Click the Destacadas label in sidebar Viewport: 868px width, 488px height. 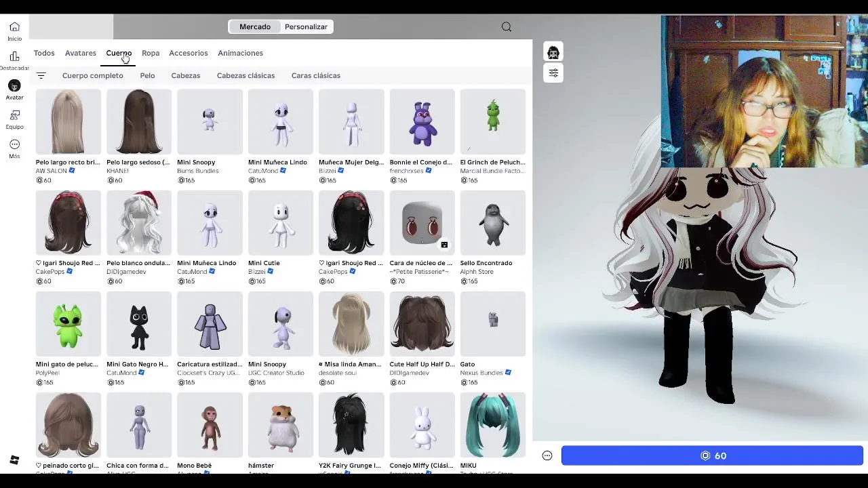[x=14, y=68]
